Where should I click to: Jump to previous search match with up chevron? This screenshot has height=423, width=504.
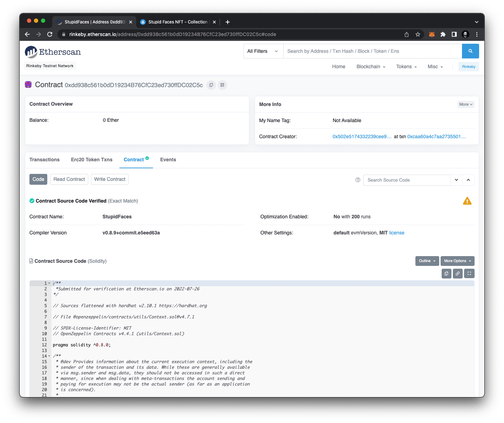tap(468, 180)
